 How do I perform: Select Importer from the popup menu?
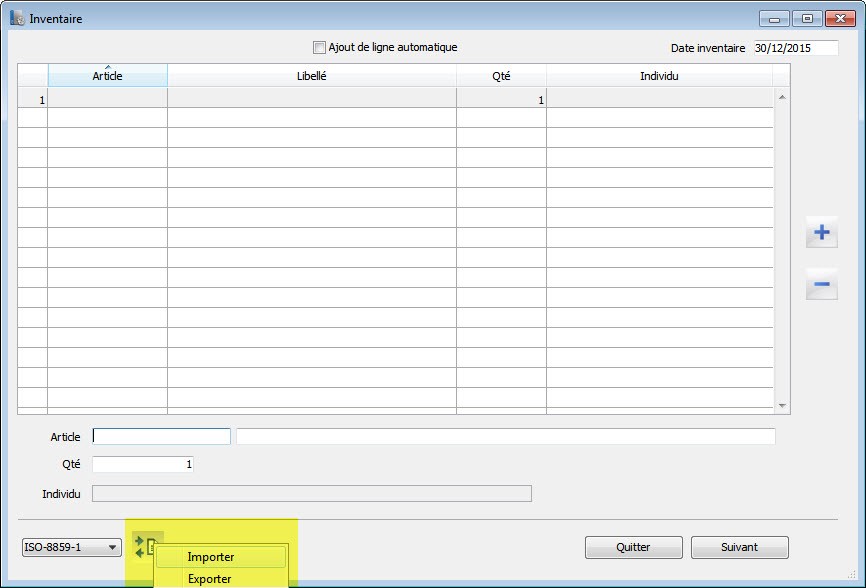tap(211, 557)
